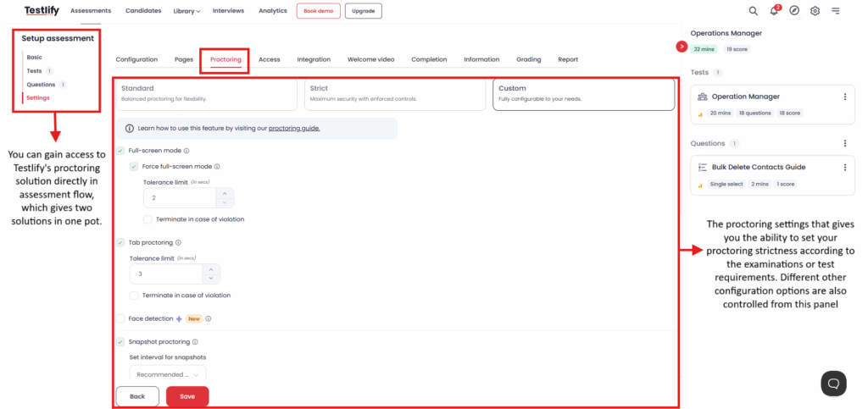Go to Candidates in the navbar
868x409 pixels.
(143, 10)
